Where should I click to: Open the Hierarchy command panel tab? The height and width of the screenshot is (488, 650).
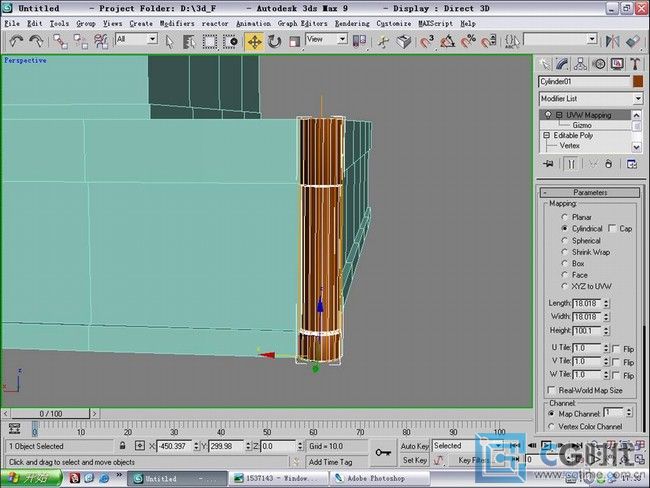tap(580, 64)
